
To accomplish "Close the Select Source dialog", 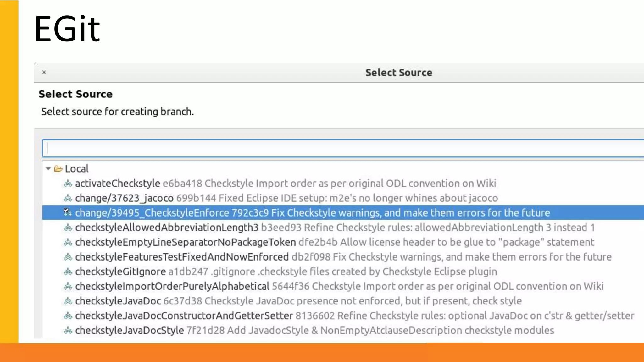I will pyautogui.click(x=44, y=72).
